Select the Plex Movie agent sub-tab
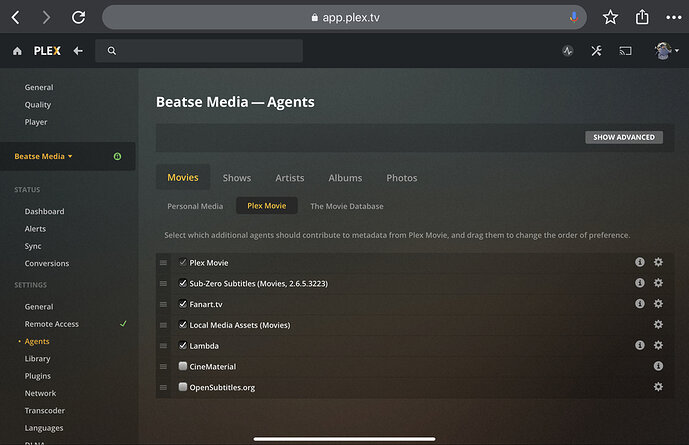 coord(267,206)
